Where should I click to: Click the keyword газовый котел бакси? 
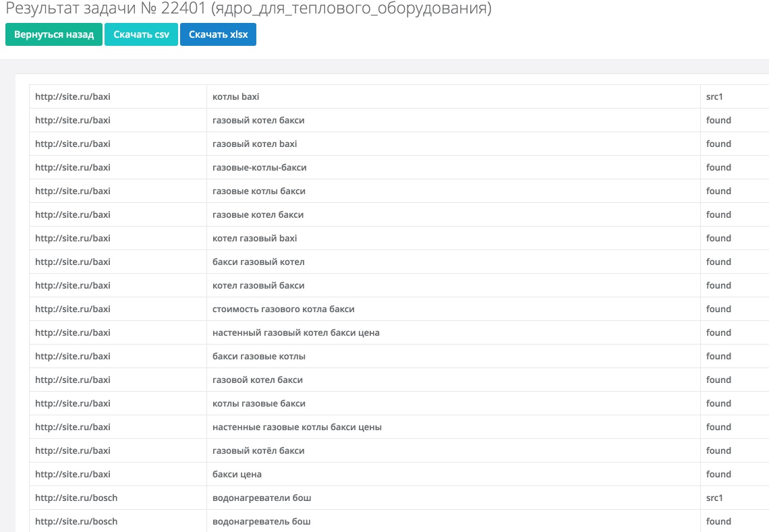[258, 120]
